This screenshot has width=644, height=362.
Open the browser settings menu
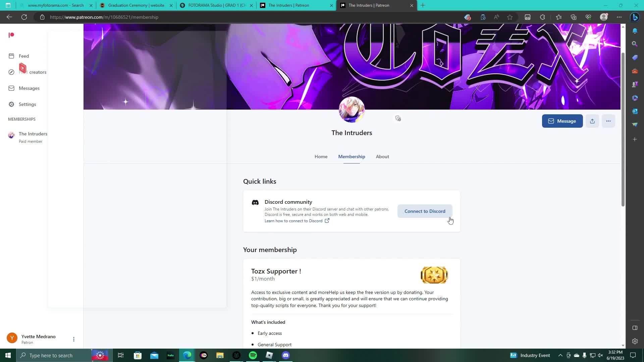coord(620,17)
